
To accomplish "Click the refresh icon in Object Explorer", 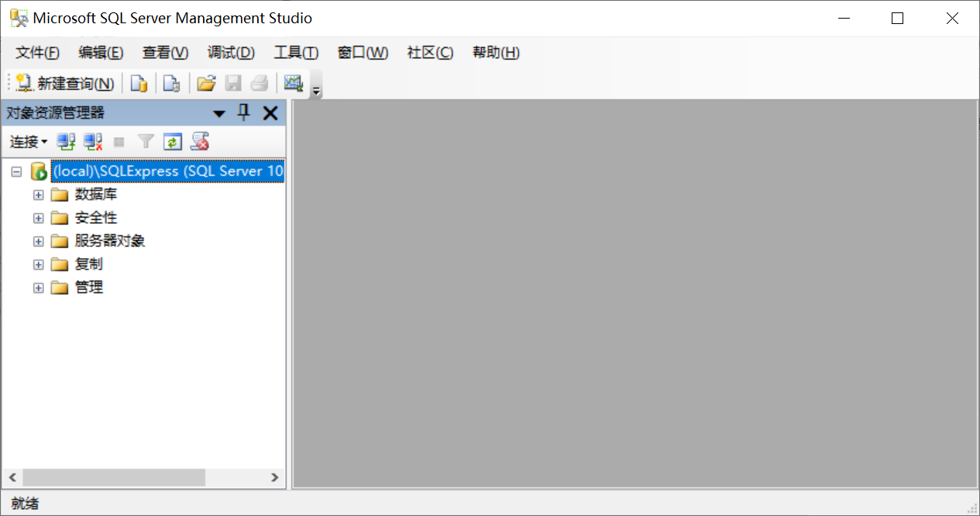I will (173, 142).
